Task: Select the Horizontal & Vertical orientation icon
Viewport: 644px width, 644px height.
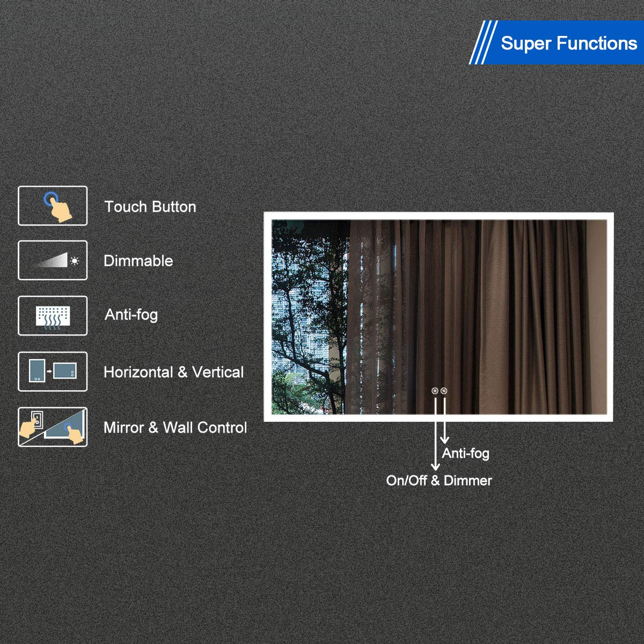Action: (x=53, y=371)
